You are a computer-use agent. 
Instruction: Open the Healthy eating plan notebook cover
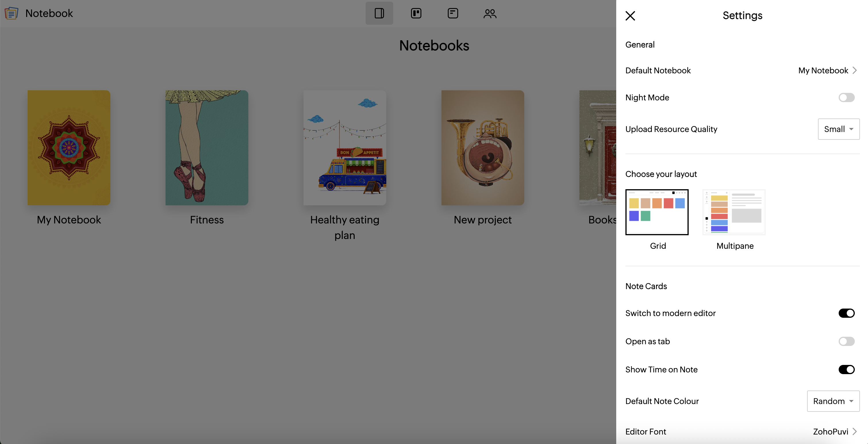345,148
